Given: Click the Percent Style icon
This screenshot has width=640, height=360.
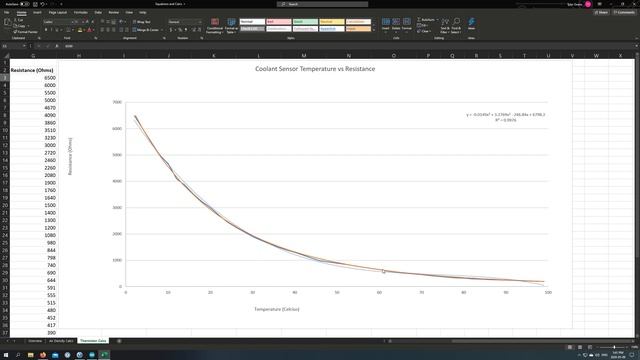Looking at the screenshot, I should [180, 30].
